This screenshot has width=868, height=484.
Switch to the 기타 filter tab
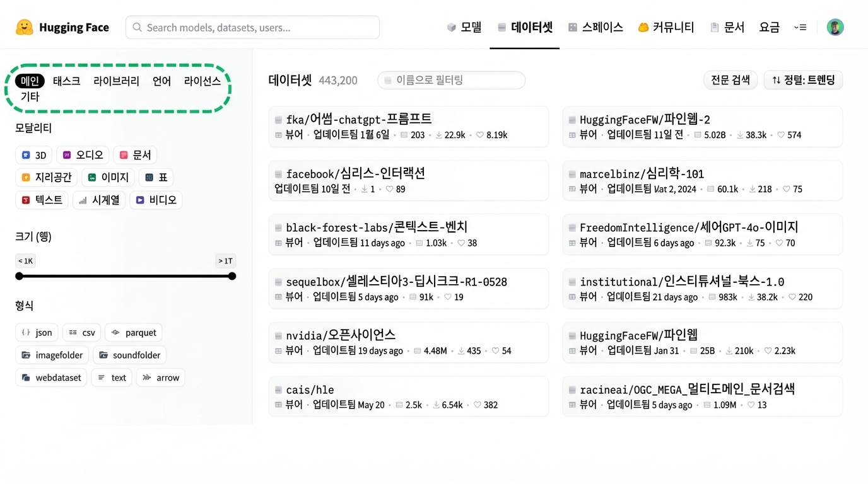(30, 96)
